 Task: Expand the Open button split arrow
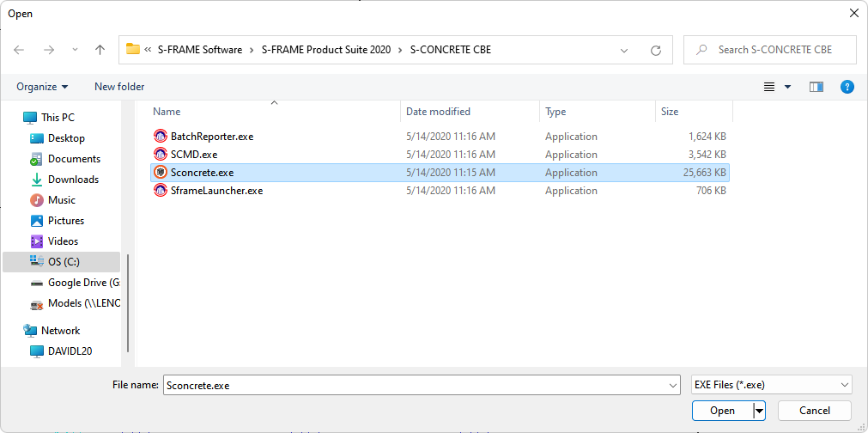(x=759, y=411)
